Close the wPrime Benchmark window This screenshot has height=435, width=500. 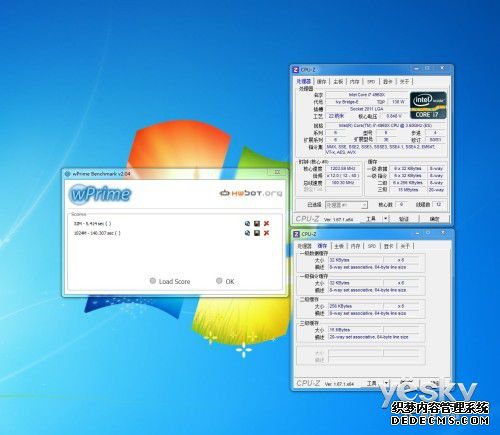[x=277, y=172]
